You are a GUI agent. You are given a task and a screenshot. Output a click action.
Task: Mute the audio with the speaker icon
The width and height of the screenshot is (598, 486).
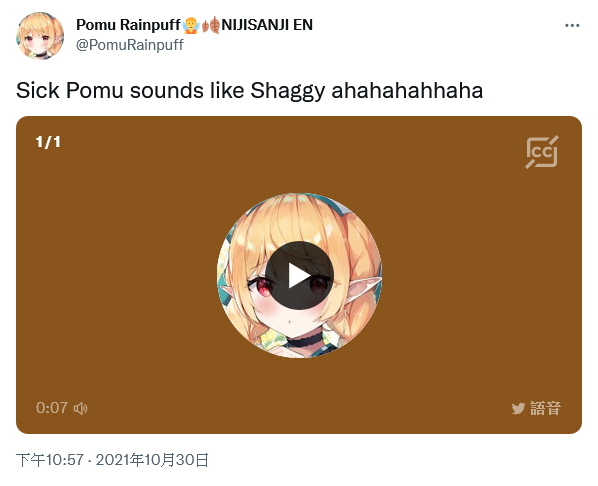80,408
